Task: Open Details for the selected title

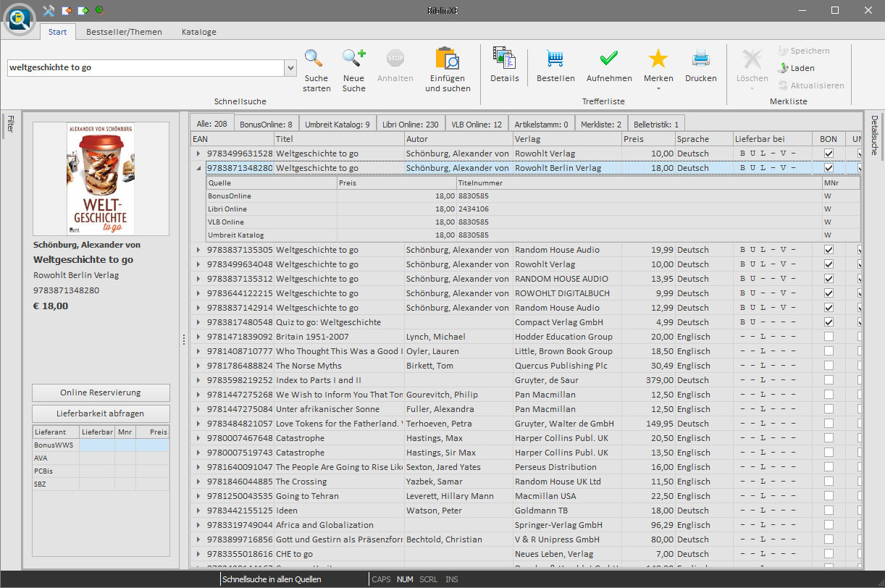Action: [504, 59]
